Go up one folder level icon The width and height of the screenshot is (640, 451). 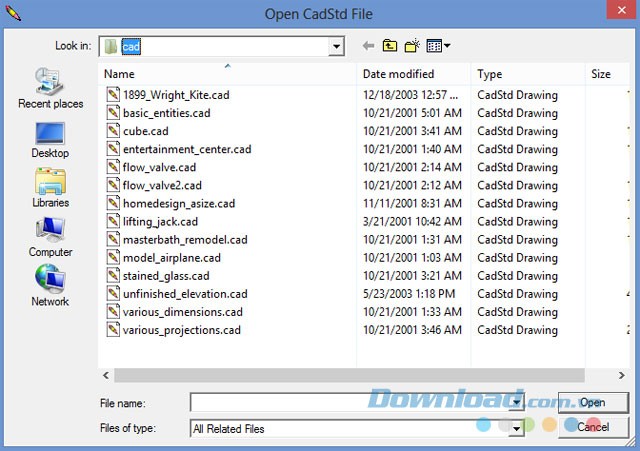390,46
